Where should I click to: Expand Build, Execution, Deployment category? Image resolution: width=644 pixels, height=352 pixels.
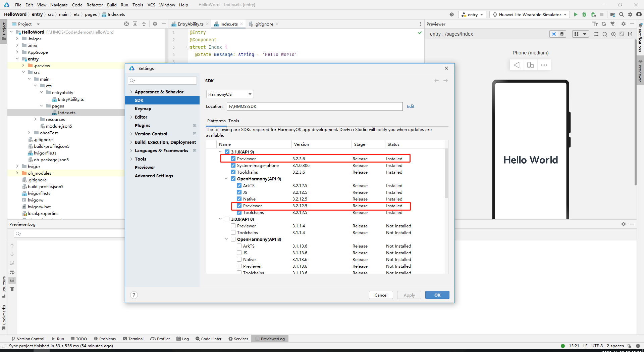pyautogui.click(x=131, y=142)
